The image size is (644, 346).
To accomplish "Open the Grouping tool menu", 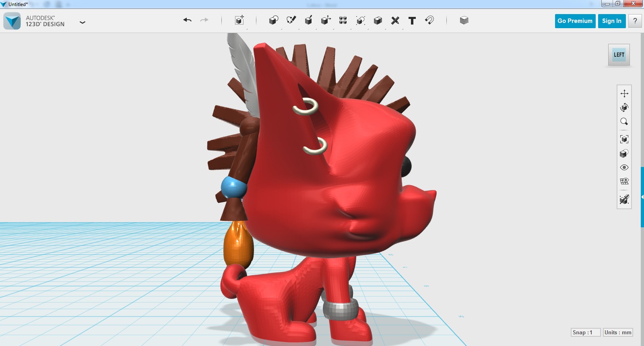I will [361, 20].
